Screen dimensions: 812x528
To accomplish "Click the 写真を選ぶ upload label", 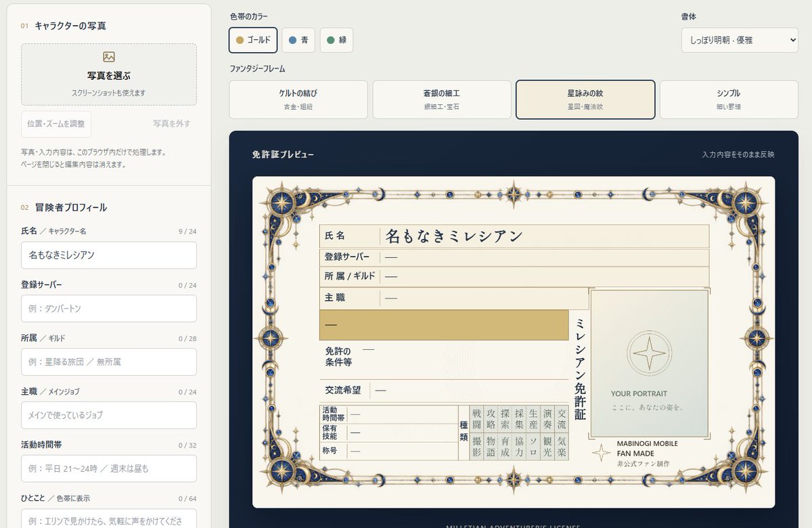I will [x=109, y=76].
